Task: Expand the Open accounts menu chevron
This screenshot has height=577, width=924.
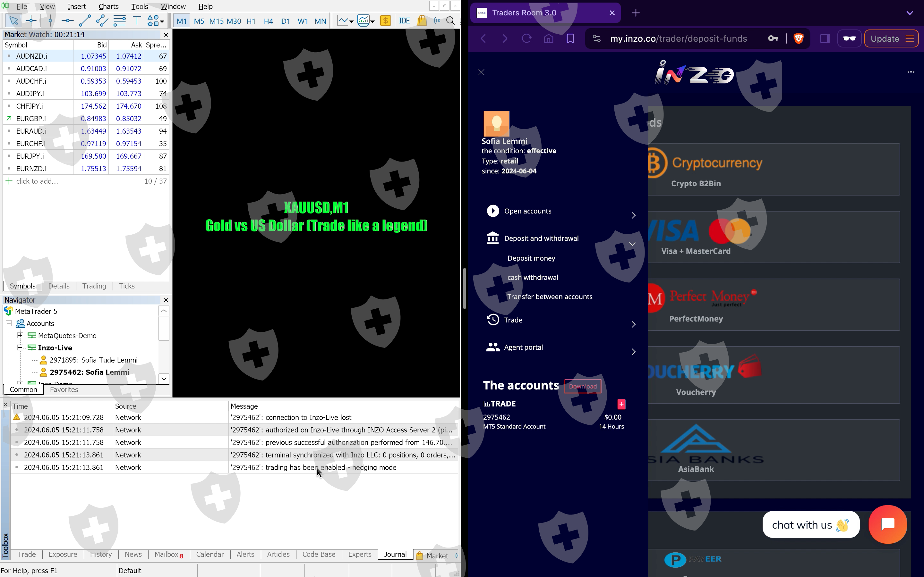Action: coord(633,215)
